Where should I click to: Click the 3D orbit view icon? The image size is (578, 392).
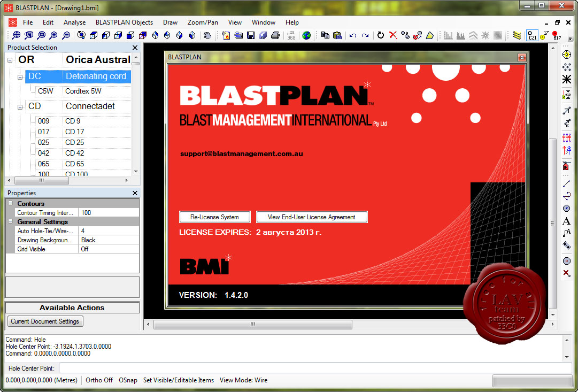[81, 35]
